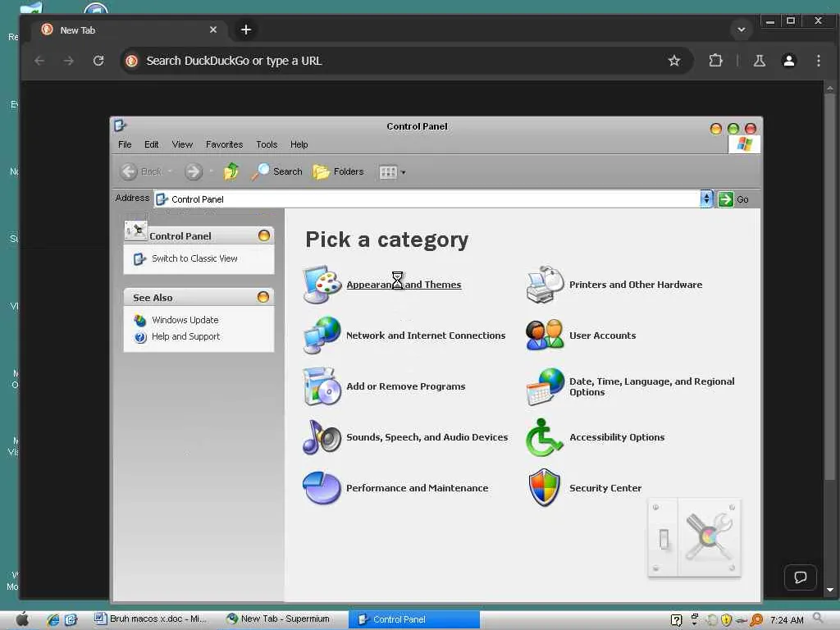840x630 pixels.
Task: Open the View menu
Action: (182, 144)
